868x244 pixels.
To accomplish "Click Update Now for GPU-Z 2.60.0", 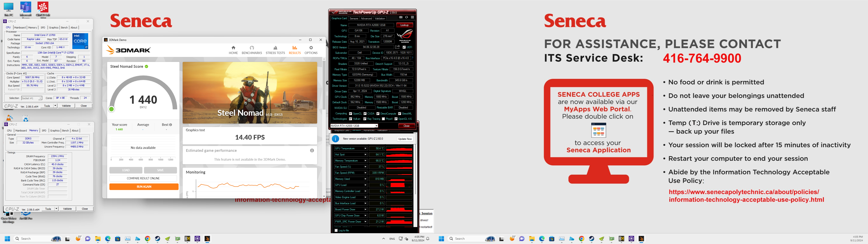I will click(x=405, y=139).
